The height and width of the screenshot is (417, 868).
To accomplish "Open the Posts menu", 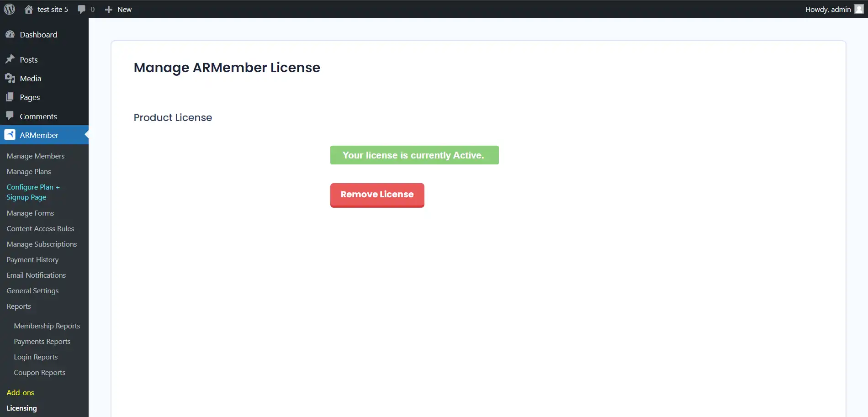I will click(x=29, y=60).
